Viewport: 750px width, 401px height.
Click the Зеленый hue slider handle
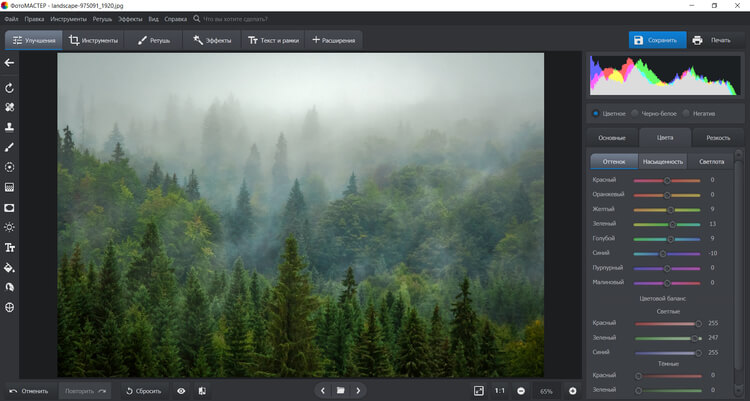pos(673,224)
